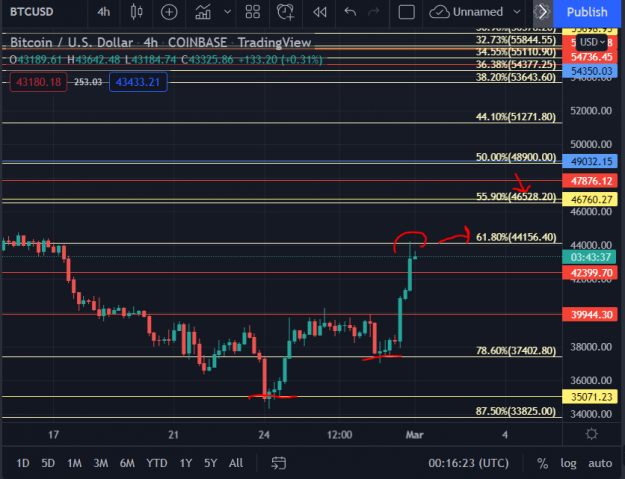Click the 78.60%(37402.80) Fibonacci label
The width and height of the screenshot is (625, 479).
(x=516, y=351)
